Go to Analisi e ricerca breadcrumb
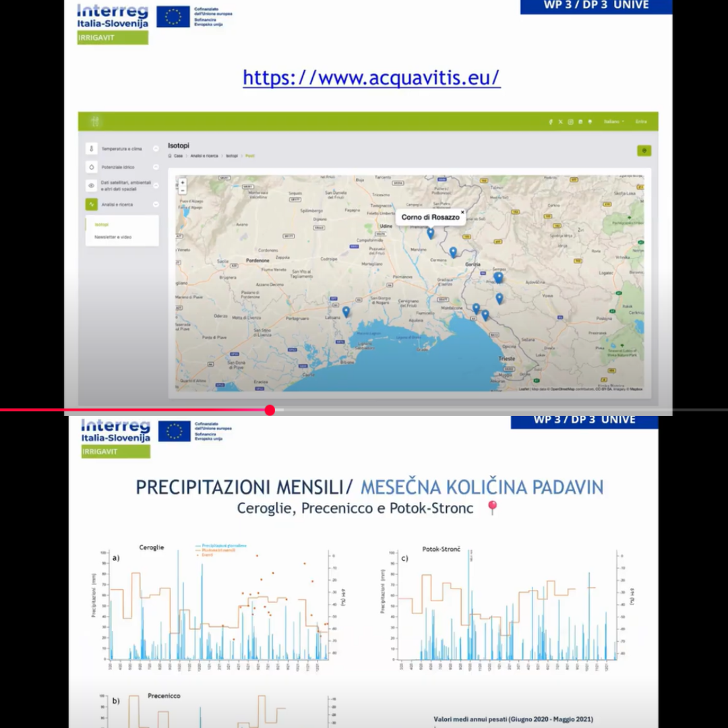The height and width of the screenshot is (728, 728). click(204, 156)
